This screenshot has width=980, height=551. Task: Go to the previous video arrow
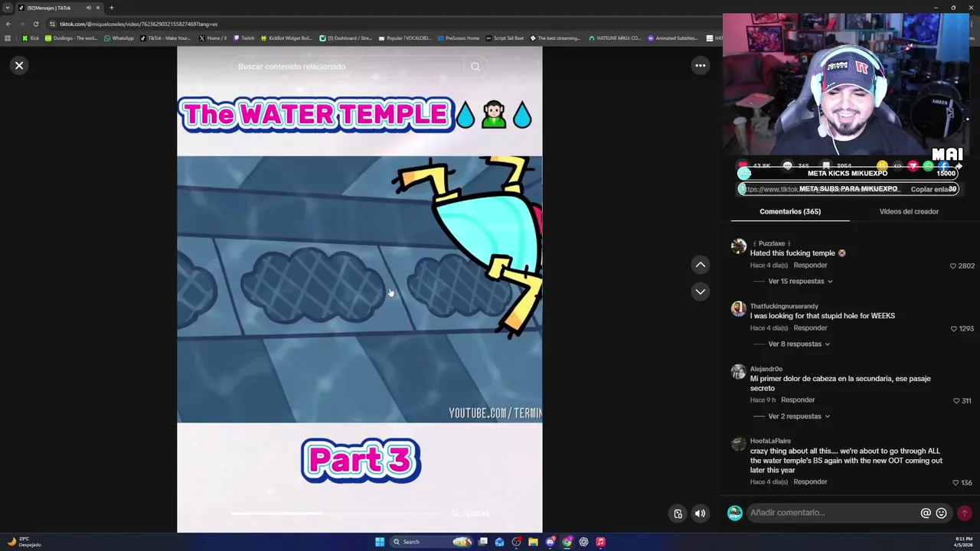pyautogui.click(x=700, y=265)
